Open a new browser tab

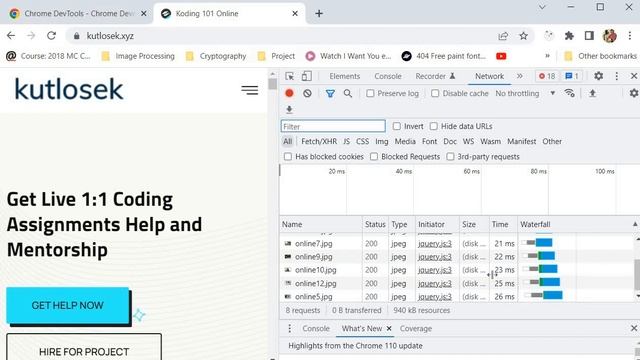(319, 13)
